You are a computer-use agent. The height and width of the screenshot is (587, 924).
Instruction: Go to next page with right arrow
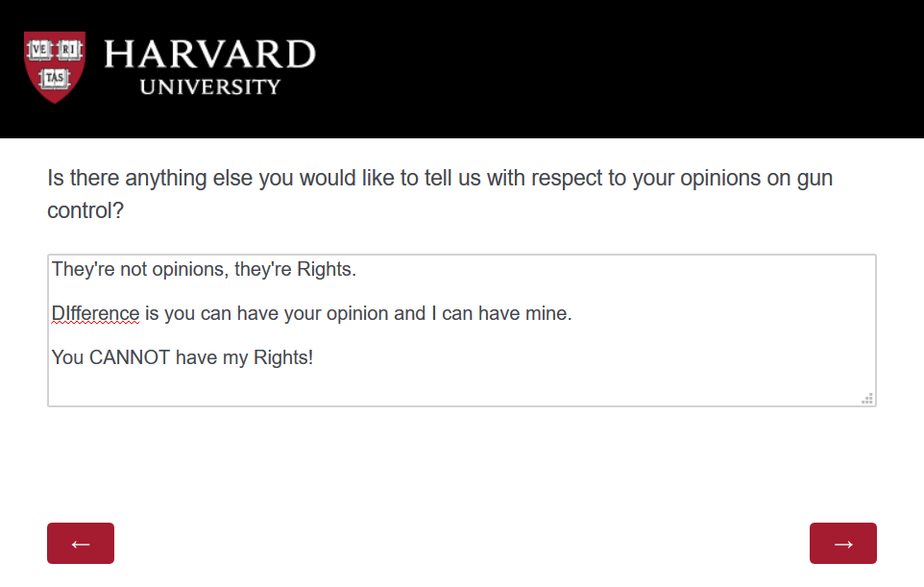(x=842, y=543)
